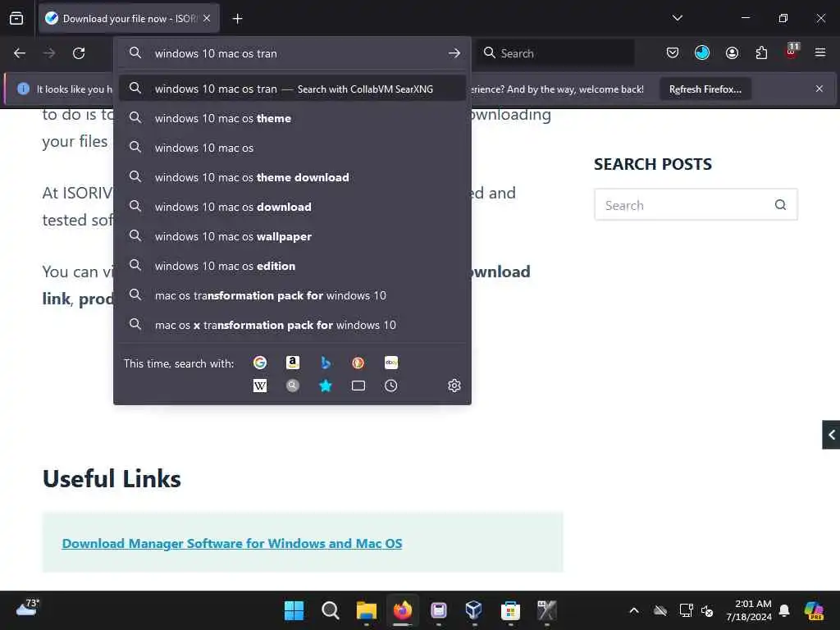Search in Bookmarks using the star icon
The image size is (840, 630).
325,386
